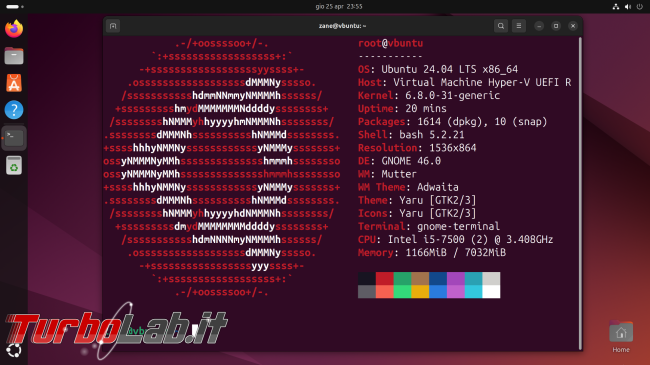This screenshot has width=650, height=365.
Task: Open the Trash dock icon
Action: tap(14, 165)
